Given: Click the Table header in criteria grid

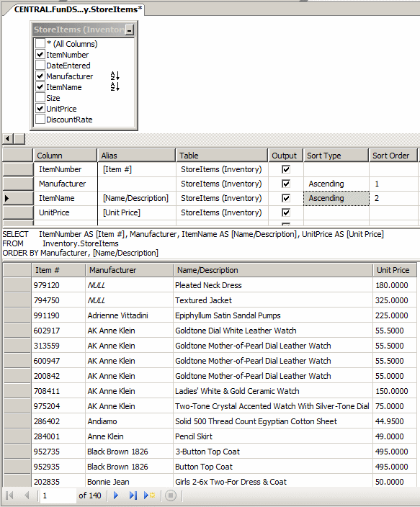Looking at the screenshot, I should pos(222,156).
